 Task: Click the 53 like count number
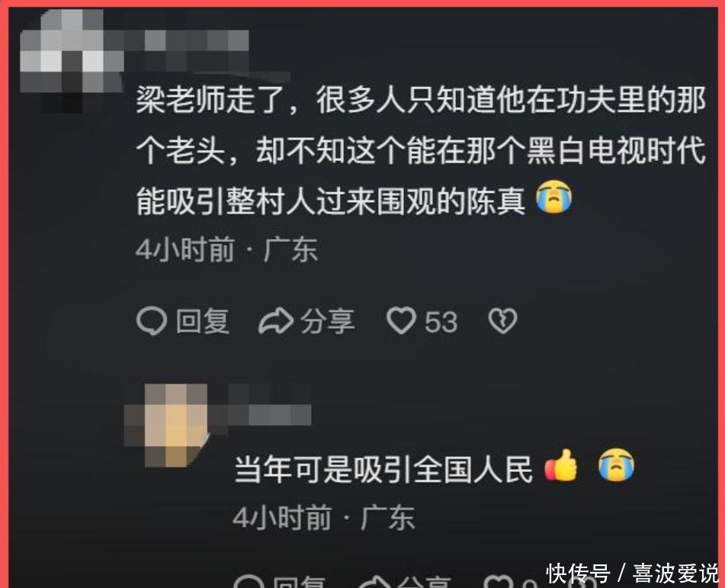tap(441, 322)
